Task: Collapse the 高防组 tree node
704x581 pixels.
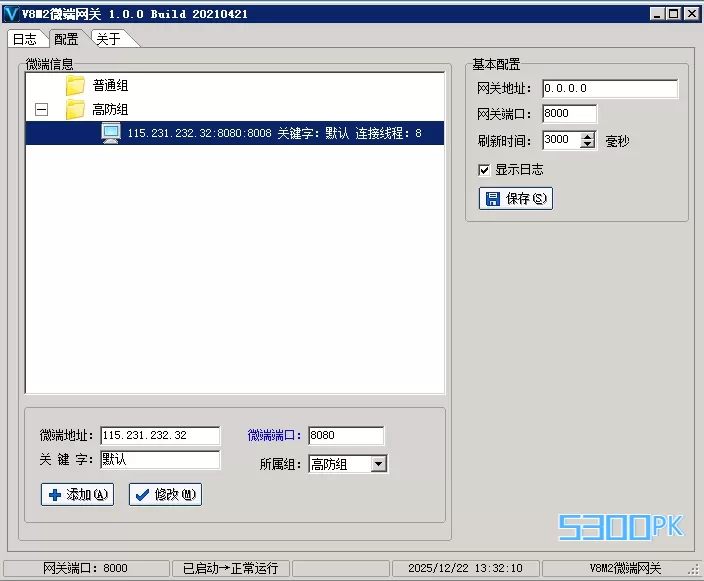Action: (x=41, y=109)
